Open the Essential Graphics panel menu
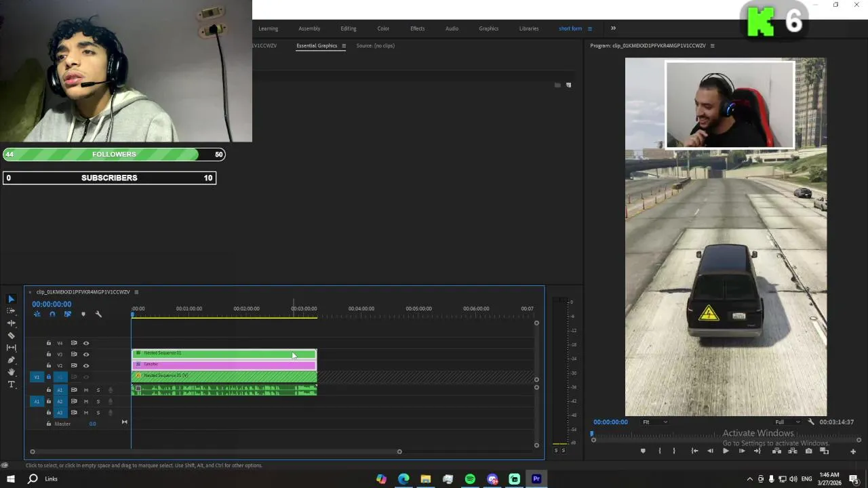Viewport: 868px width, 488px height. tap(344, 46)
